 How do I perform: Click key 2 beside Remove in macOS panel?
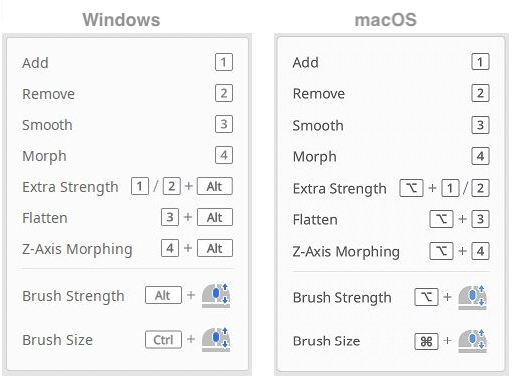[x=480, y=93]
